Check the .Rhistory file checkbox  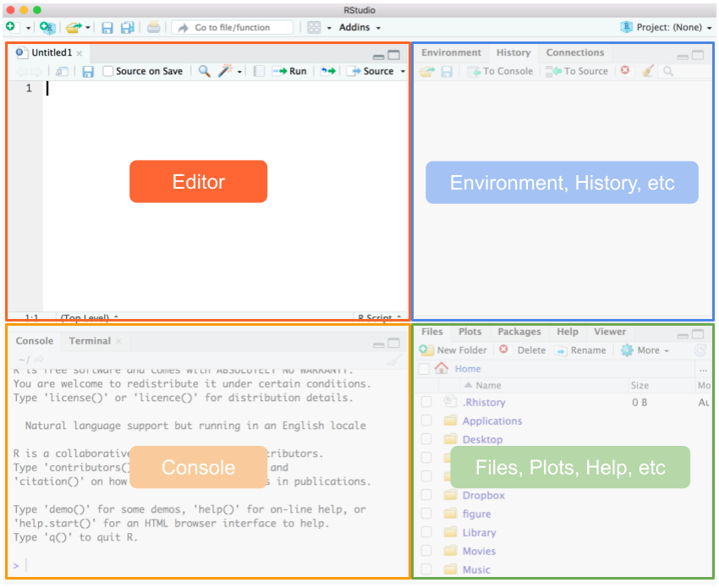click(426, 402)
